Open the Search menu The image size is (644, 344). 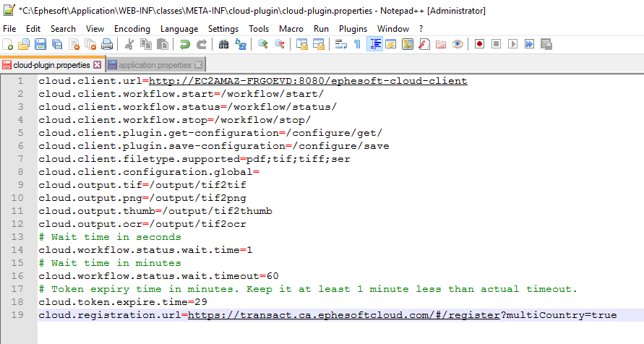[x=64, y=29]
